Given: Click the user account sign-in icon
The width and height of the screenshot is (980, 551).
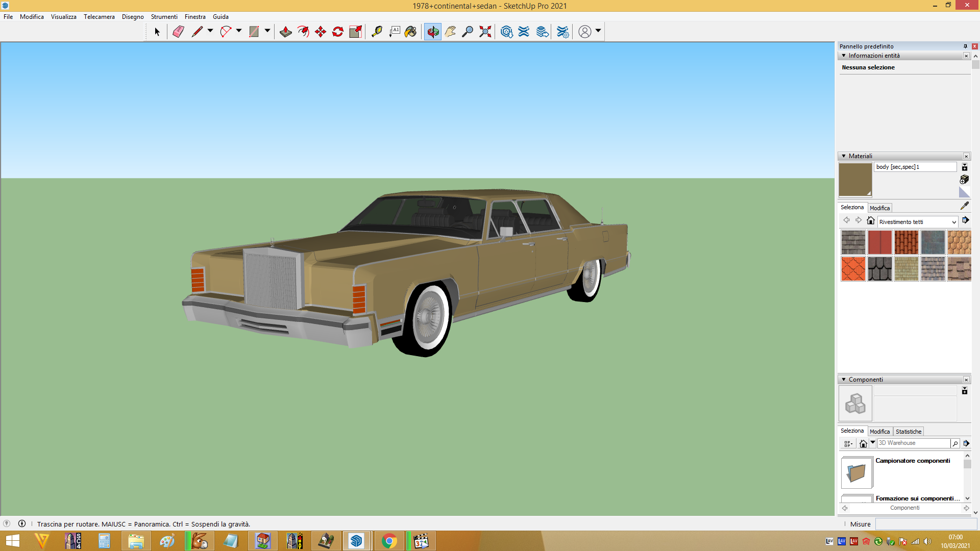Looking at the screenshot, I should [x=585, y=32].
